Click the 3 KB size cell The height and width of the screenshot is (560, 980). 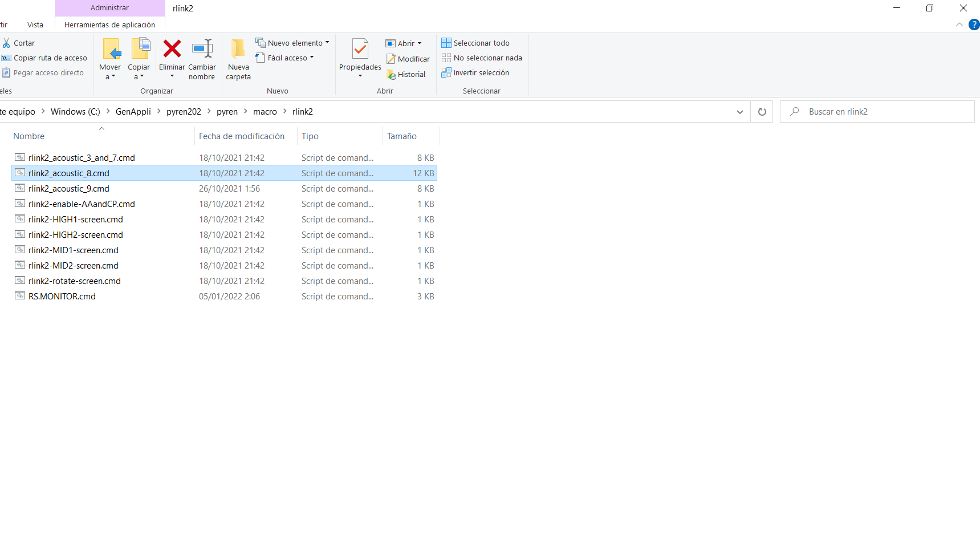coord(426,296)
